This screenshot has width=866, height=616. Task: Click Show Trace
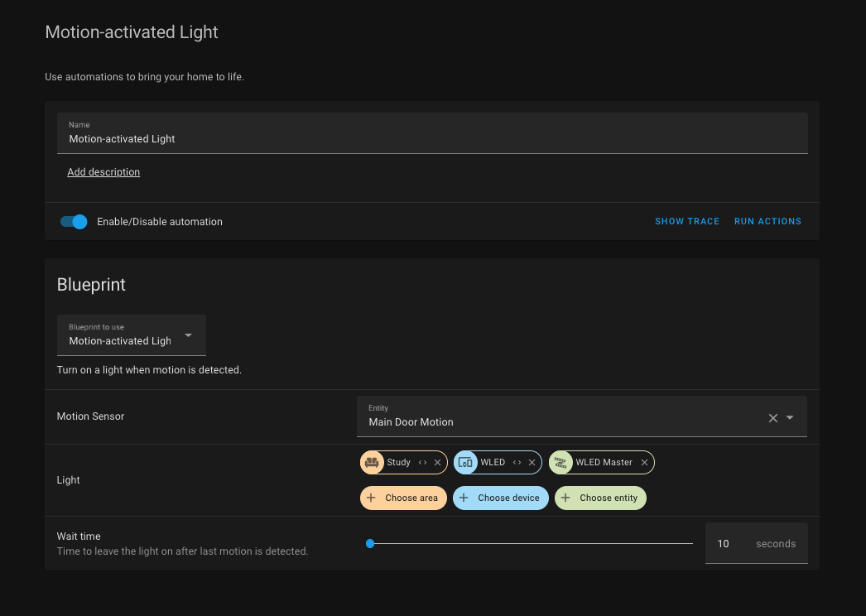tap(686, 222)
